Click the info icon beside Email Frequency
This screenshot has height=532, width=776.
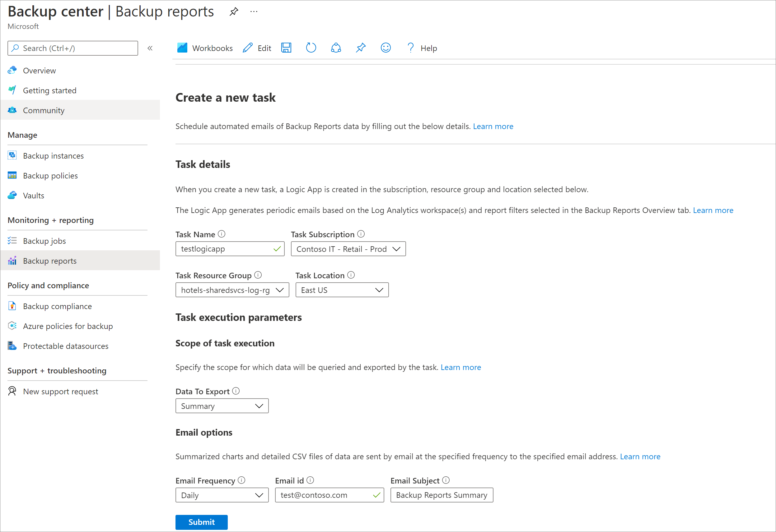pos(241,480)
